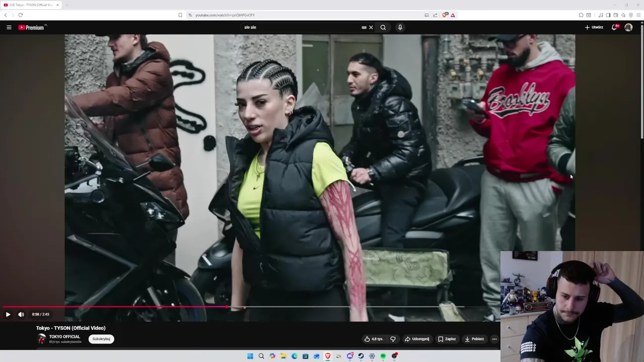Screen dimensions: 644x362
Task: Open TOKYO OFFICIAL channel name link
Action: click(x=64, y=336)
